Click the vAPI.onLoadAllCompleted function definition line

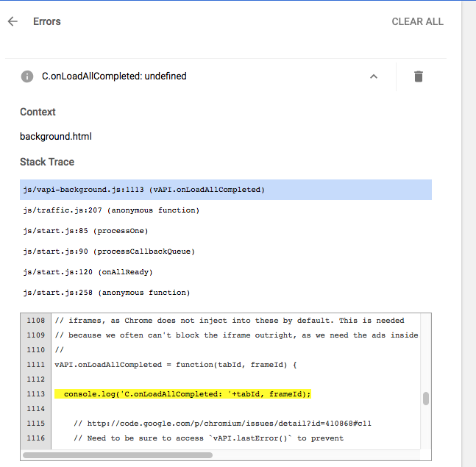tap(175, 365)
